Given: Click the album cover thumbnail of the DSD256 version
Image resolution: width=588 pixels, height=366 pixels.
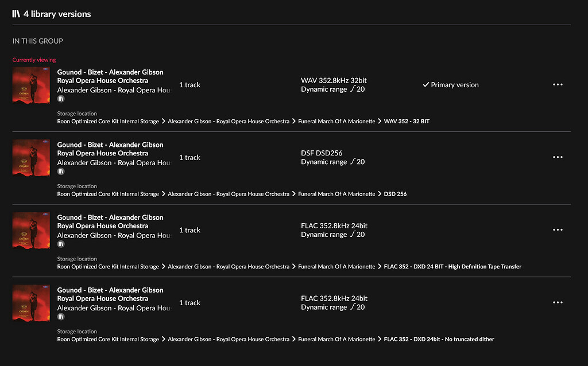Looking at the screenshot, I should point(31,158).
